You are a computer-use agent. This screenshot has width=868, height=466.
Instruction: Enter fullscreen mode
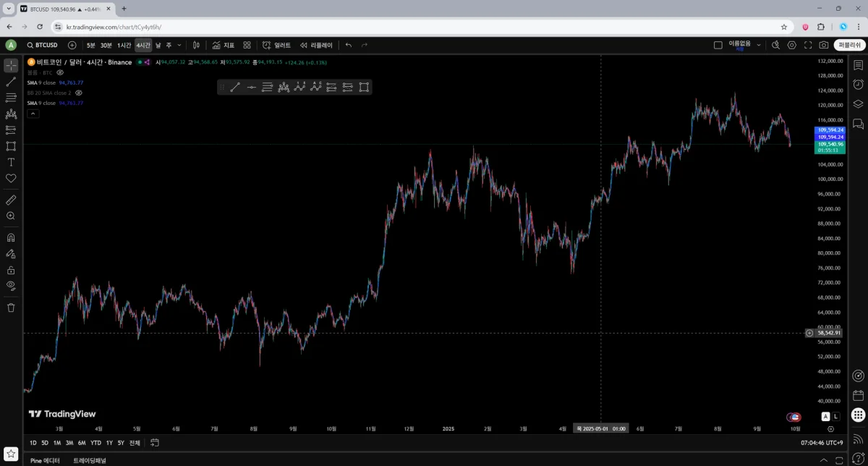click(x=808, y=45)
